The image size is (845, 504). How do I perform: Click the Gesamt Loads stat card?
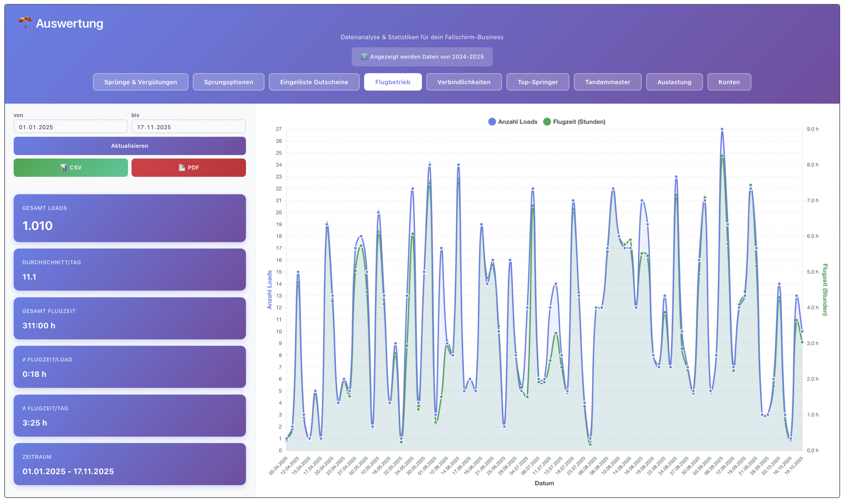[129, 218]
